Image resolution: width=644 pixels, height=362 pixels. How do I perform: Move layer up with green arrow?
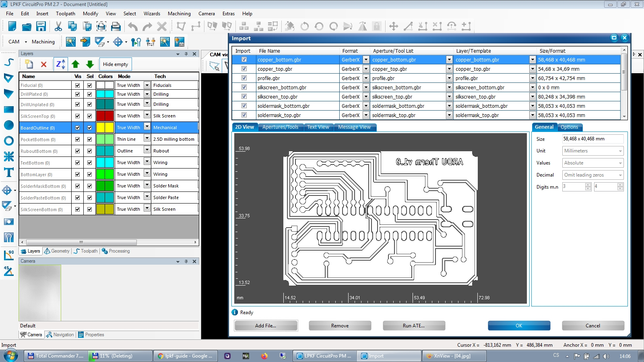(x=75, y=64)
